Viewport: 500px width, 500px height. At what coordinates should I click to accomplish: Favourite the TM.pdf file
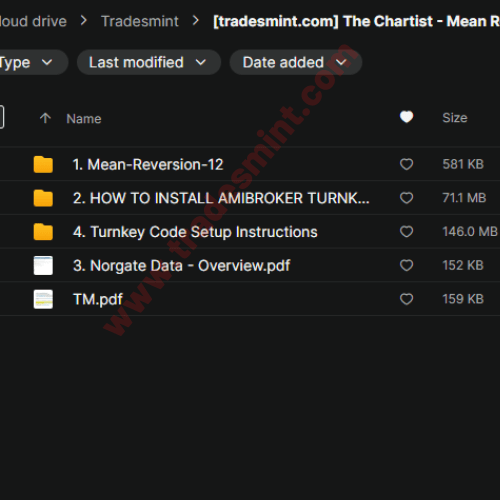point(406,299)
